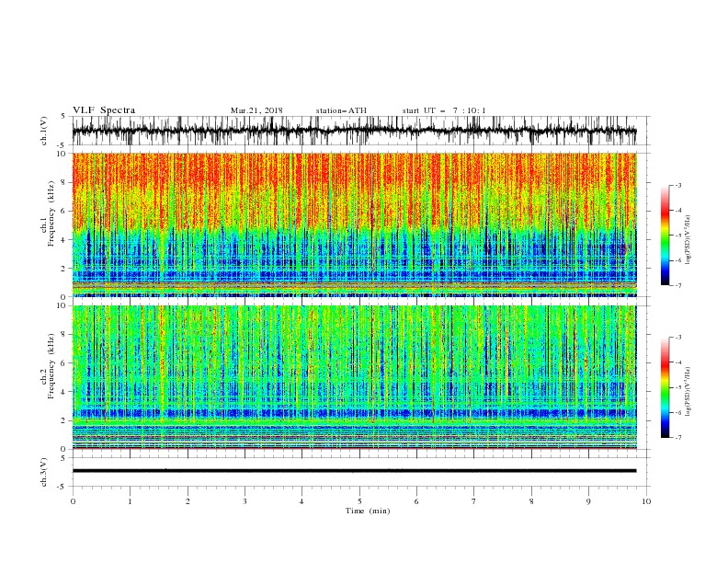
Task: Click time axis tick label "8"
Action: pyautogui.click(x=531, y=501)
